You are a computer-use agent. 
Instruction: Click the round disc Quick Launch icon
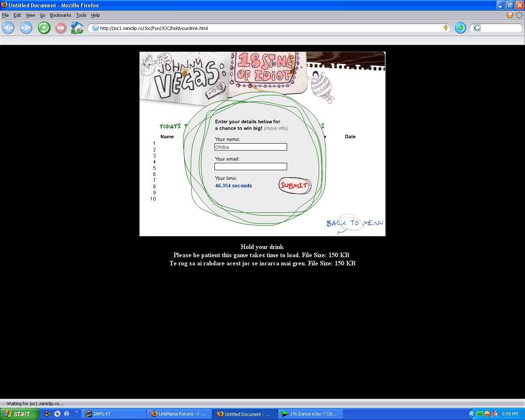click(57, 414)
